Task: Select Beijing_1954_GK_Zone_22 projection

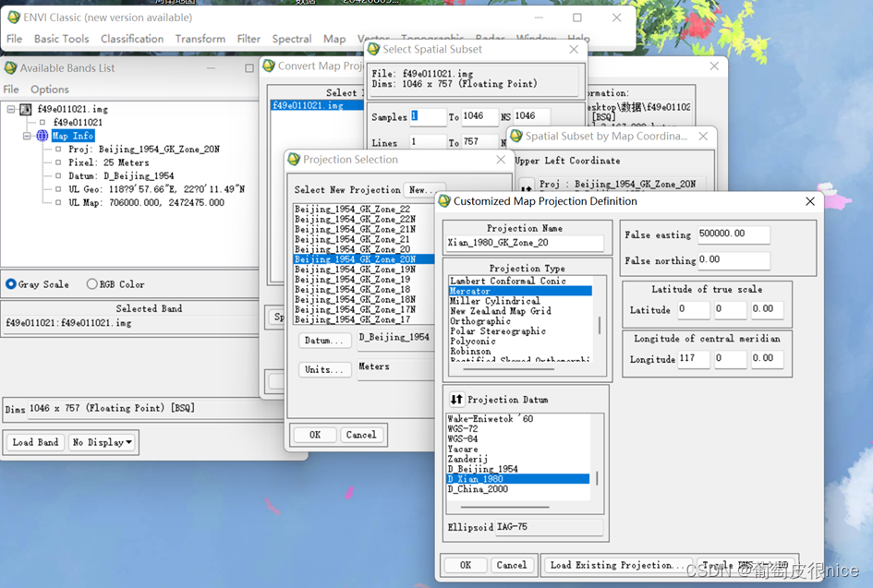Action: [364, 210]
